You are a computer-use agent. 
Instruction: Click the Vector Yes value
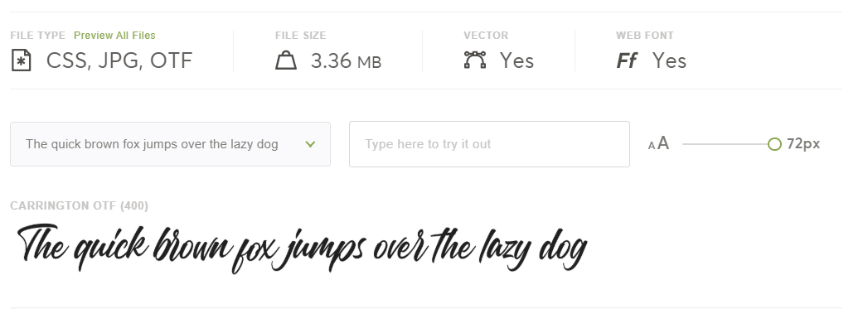coord(516,60)
